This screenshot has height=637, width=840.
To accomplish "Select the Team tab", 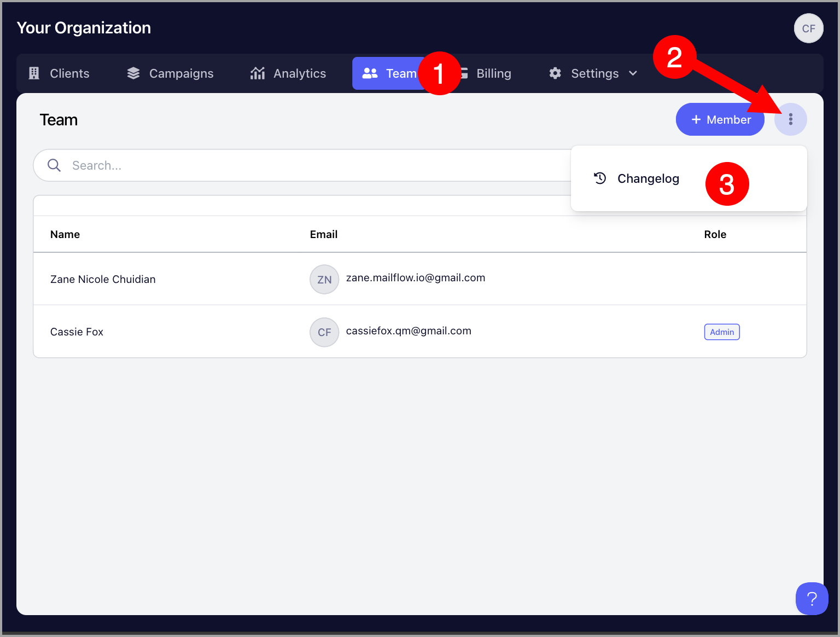I will coord(390,73).
